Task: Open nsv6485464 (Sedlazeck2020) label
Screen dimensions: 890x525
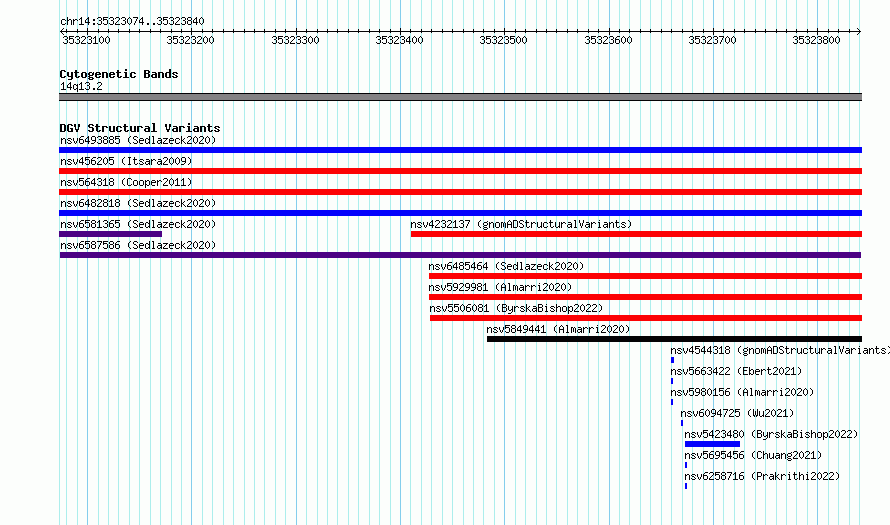Action: click(506, 266)
